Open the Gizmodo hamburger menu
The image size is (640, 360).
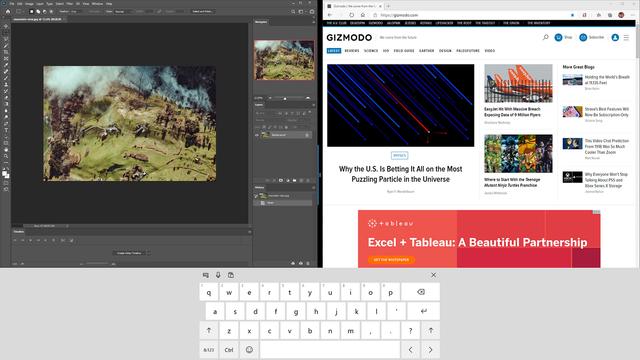click(627, 38)
